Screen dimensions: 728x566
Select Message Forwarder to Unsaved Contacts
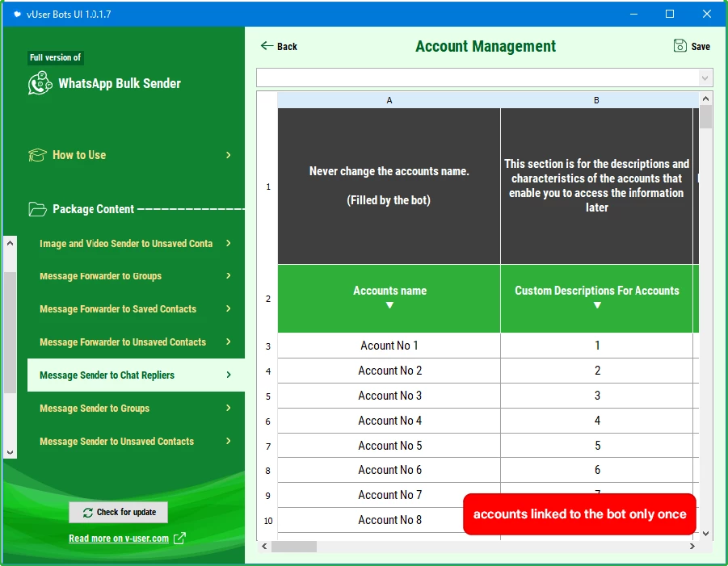click(123, 342)
